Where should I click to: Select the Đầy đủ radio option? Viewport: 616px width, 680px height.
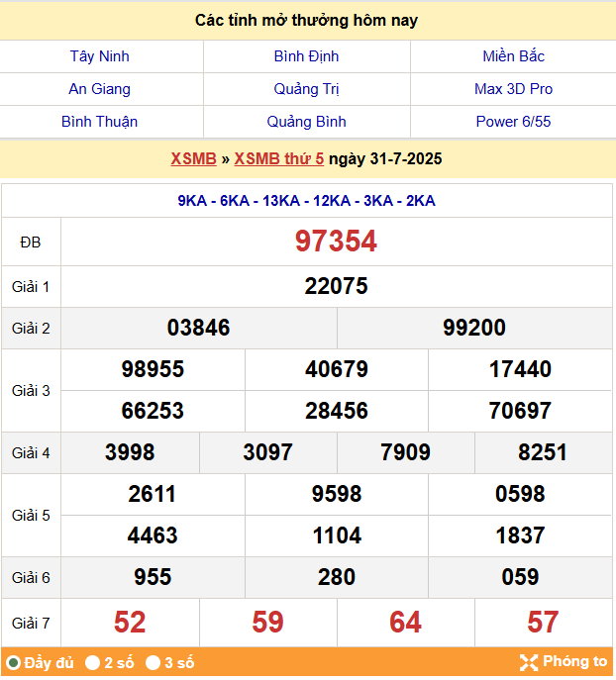tap(14, 662)
